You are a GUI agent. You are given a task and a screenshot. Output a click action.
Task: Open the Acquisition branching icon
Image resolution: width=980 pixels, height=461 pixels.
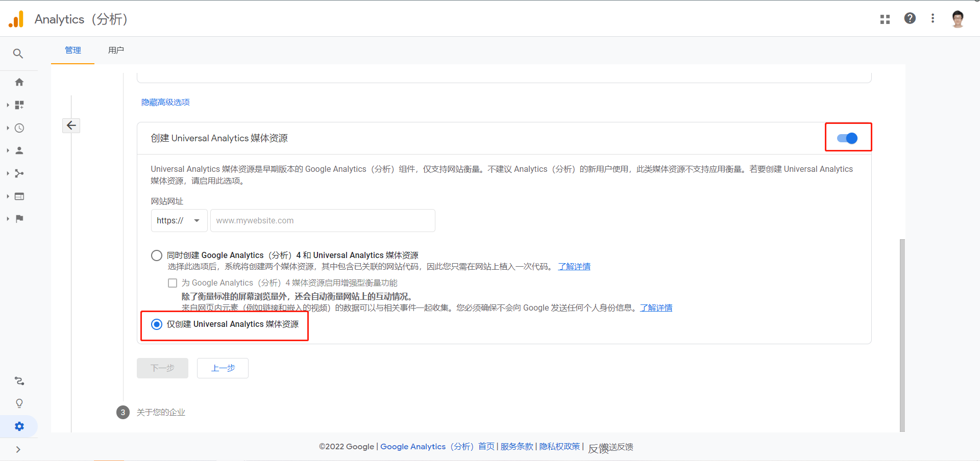19,173
